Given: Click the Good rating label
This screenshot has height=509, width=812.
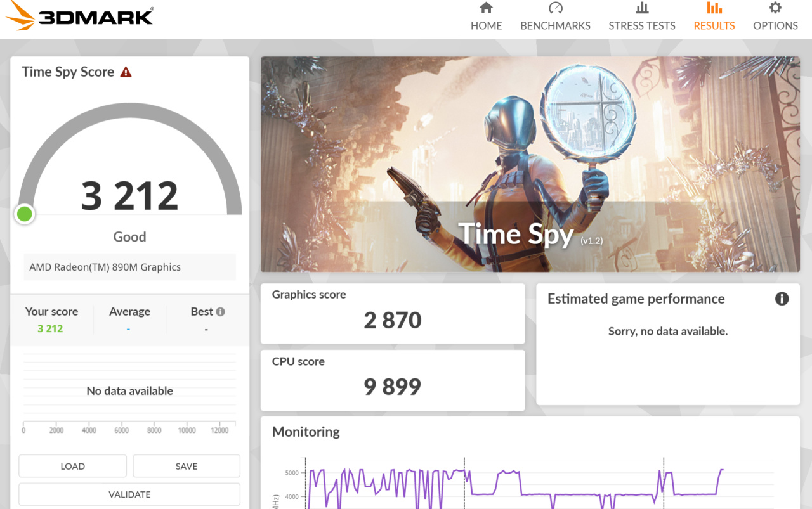Looking at the screenshot, I should [x=129, y=236].
